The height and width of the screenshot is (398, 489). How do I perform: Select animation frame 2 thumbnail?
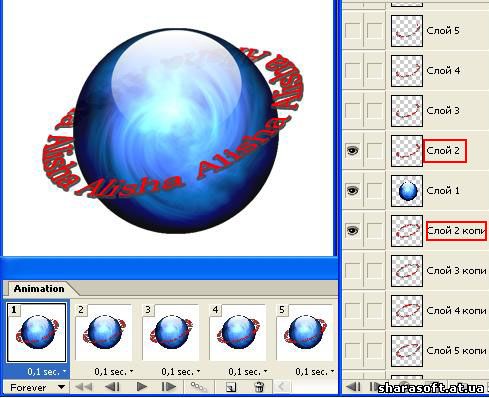[104, 332]
